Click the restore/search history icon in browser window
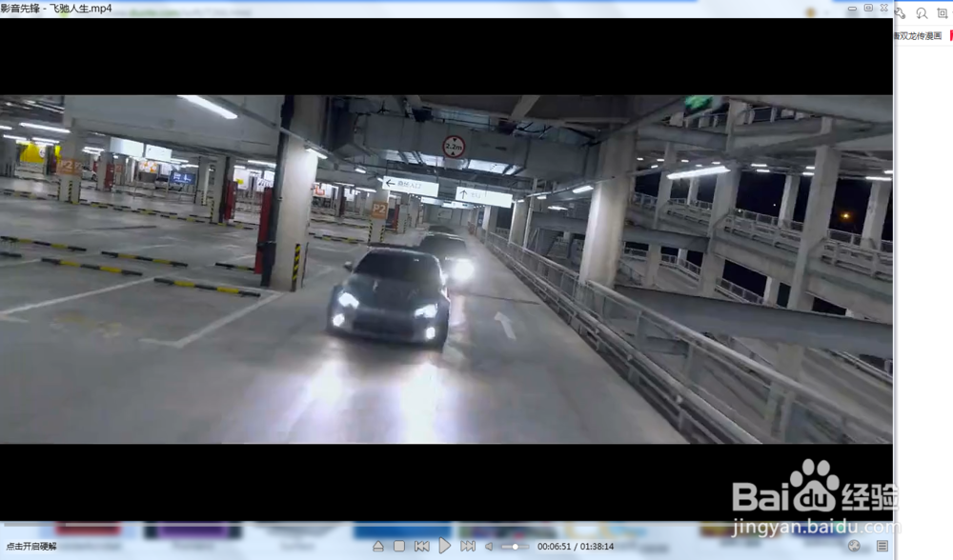Viewport: 953px width, 560px height. click(922, 12)
